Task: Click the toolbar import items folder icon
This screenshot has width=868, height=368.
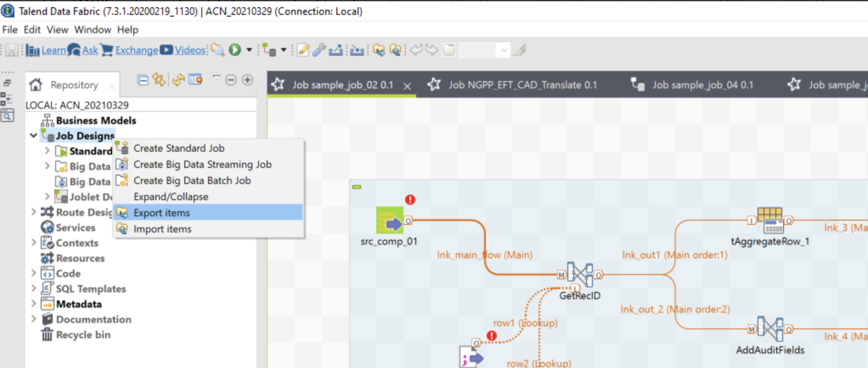Action: (395, 50)
